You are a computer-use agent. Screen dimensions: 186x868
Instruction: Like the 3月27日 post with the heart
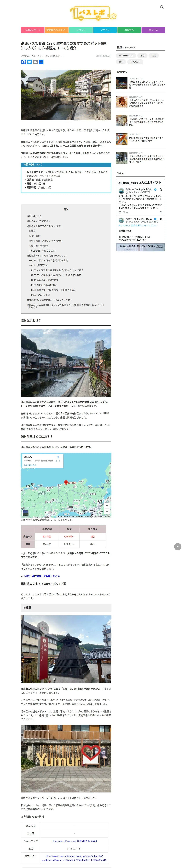124,212
